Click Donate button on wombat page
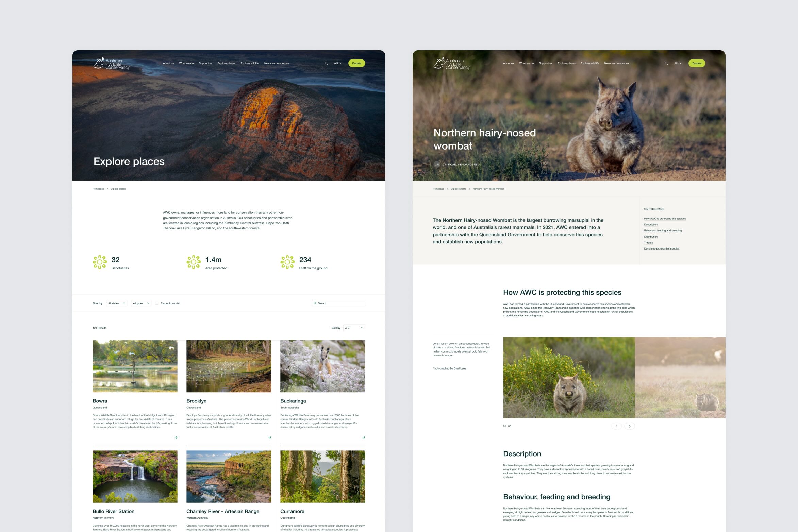The height and width of the screenshot is (532, 798). (697, 63)
